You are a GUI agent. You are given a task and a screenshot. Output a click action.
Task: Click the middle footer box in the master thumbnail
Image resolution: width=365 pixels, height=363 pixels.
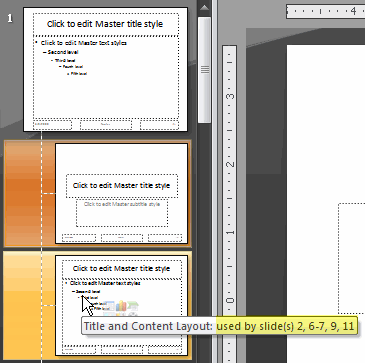[106, 125]
